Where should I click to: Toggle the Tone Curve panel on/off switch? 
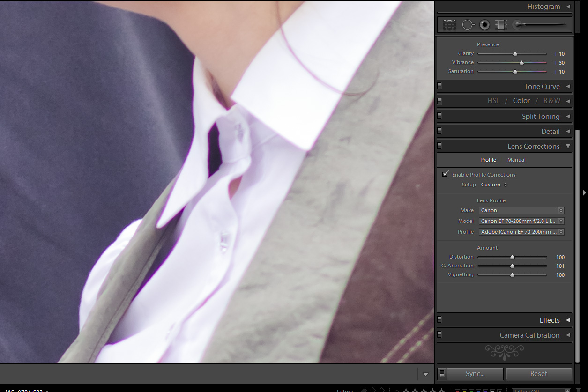[x=439, y=86]
